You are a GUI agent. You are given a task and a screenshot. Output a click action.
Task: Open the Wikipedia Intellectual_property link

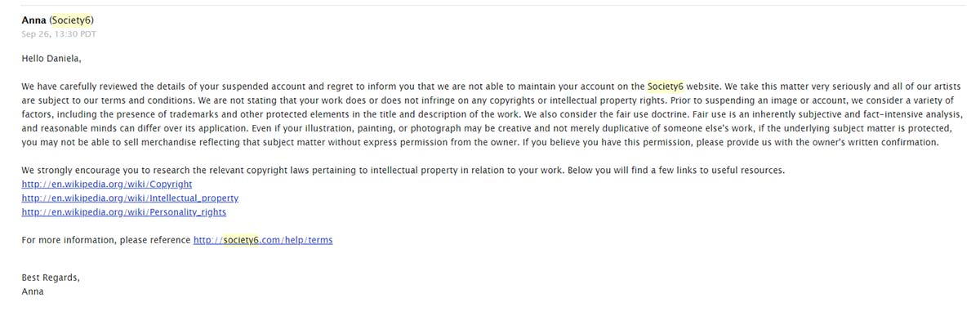[130, 198]
